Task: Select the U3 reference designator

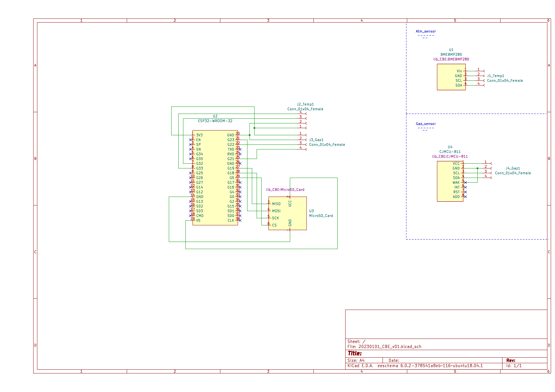Action: coord(311,211)
